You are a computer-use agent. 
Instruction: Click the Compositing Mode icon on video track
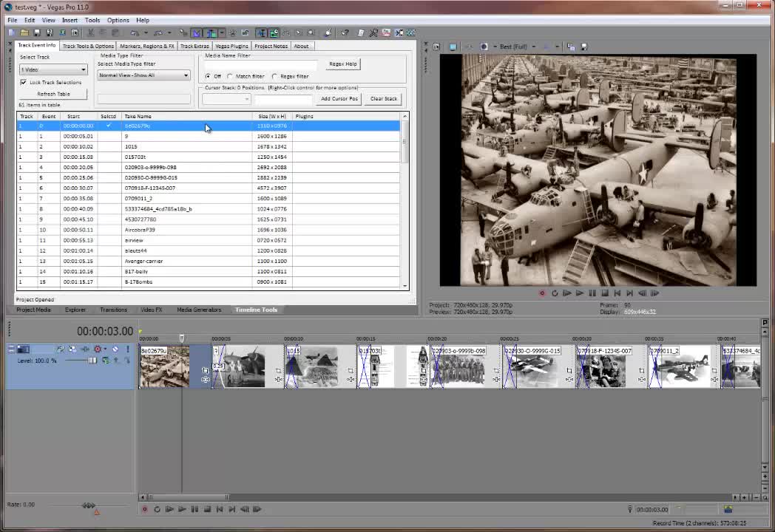(x=106, y=361)
